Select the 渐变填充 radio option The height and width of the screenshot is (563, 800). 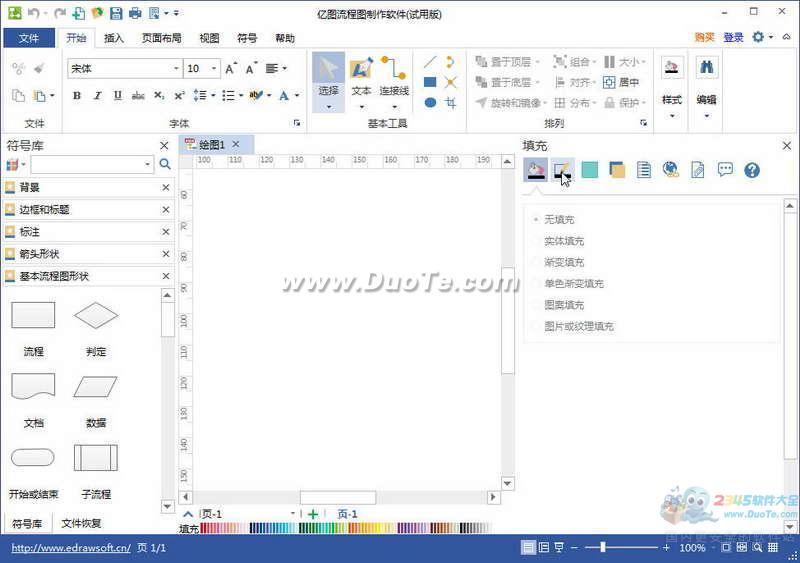(536, 262)
